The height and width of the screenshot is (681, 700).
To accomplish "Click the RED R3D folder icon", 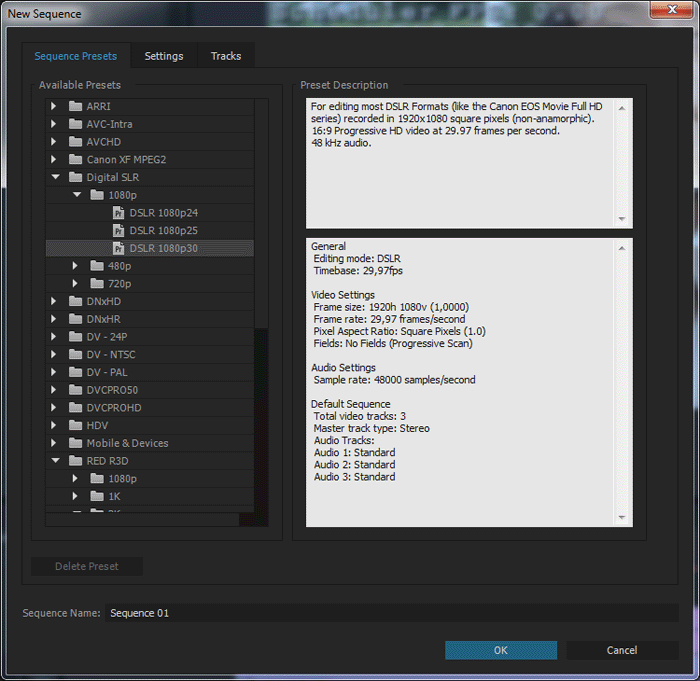I will tap(75, 461).
